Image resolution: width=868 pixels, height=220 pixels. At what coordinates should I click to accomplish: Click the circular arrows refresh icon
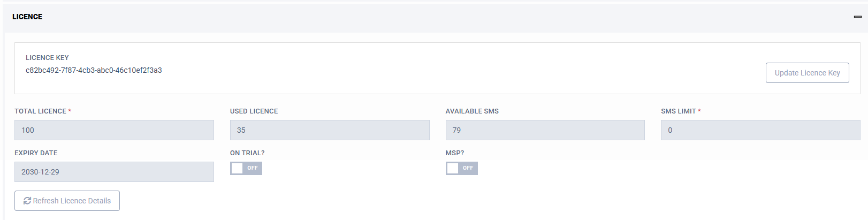coord(27,201)
